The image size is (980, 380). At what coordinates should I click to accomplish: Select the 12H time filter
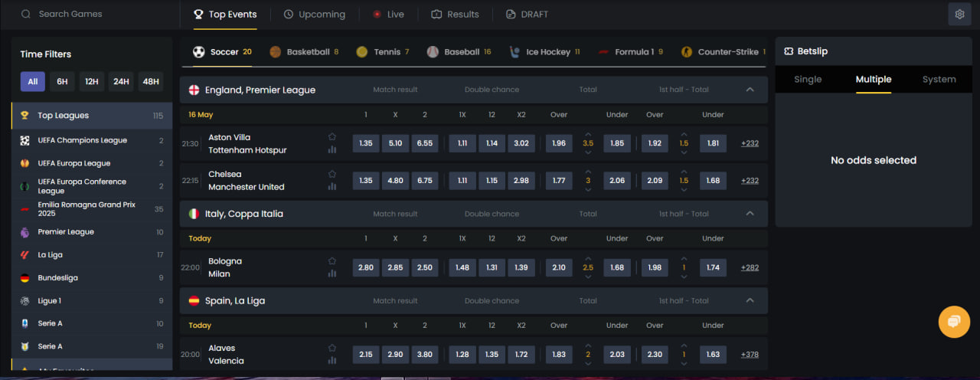[x=92, y=82]
